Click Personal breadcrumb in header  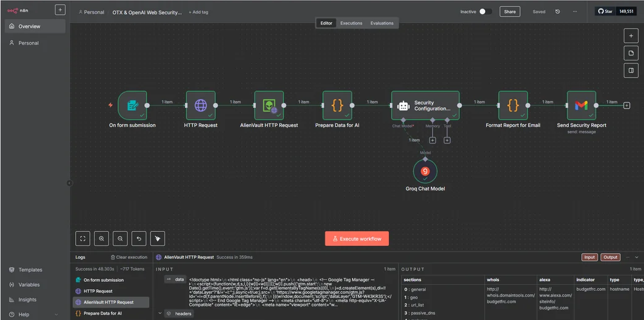pyautogui.click(x=91, y=12)
